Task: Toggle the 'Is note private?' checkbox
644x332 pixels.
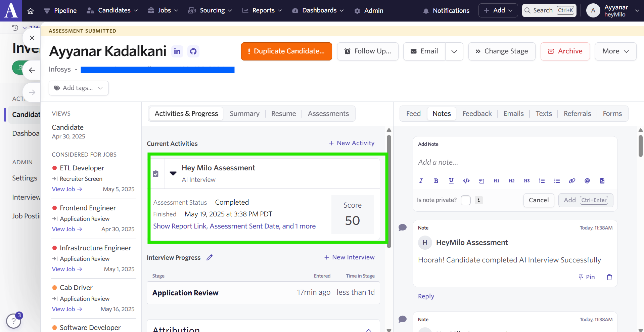Action: [x=465, y=200]
